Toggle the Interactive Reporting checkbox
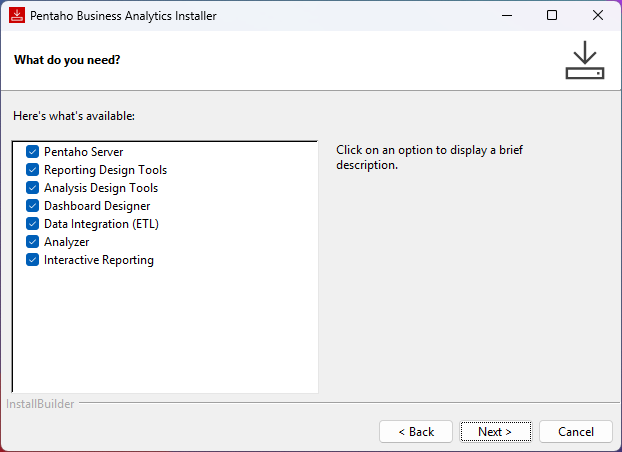Viewport: 622px width, 452px height. click(x=32, y=260)
